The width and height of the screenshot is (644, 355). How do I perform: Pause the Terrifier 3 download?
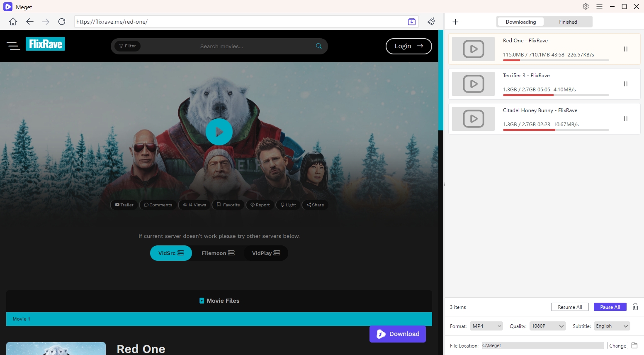click(626, 84)
